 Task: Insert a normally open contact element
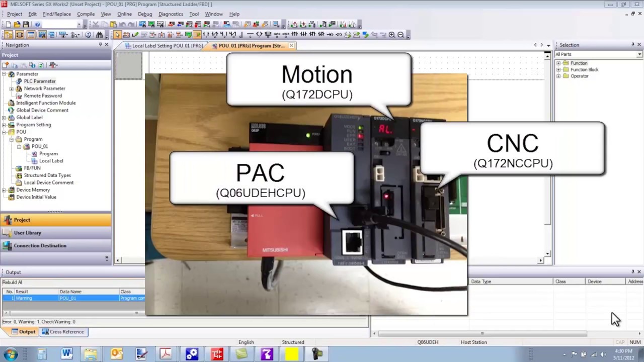click(x=206, y=35)
